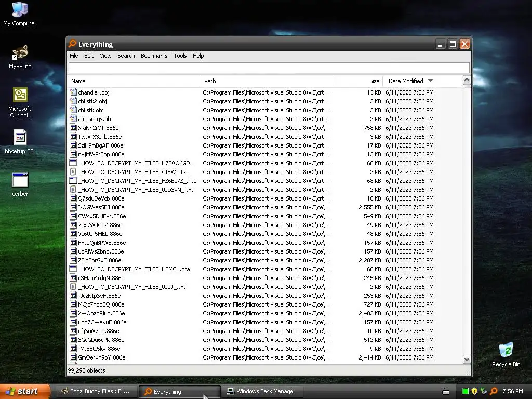Click icon of _HOW_TO_DECRYPT_MY_FILES_FZ6BL7Z_.hta
Screen dimensions: 532x399
[73, 180]
